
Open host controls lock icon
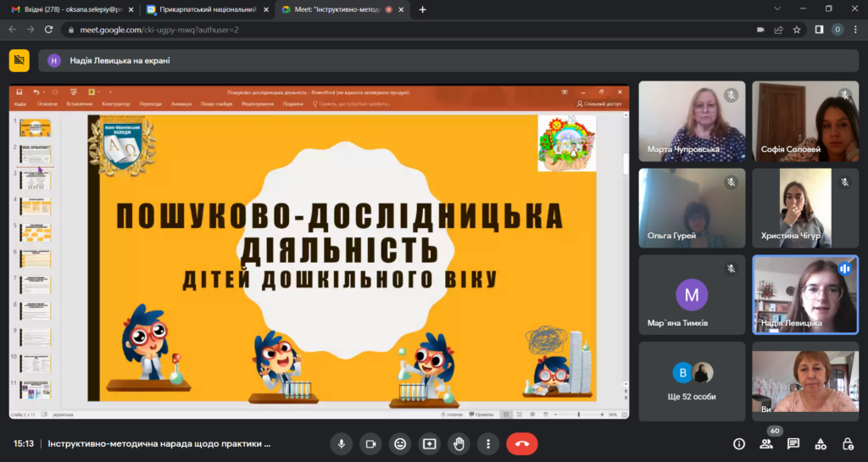[848, 443]
